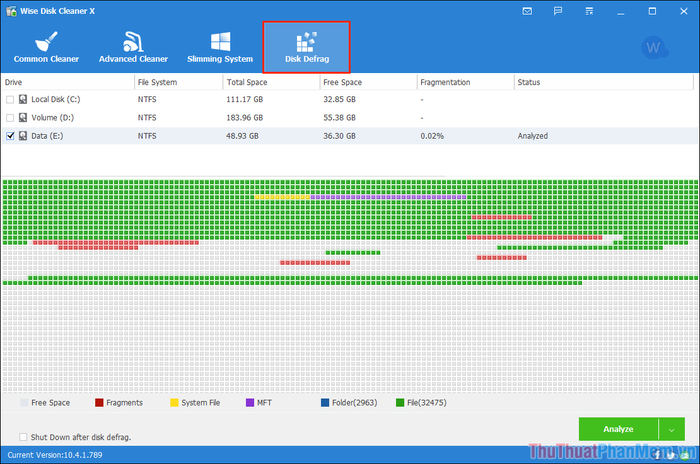Open the Slimming System tab
700x464 pixels.
[220, 47]
